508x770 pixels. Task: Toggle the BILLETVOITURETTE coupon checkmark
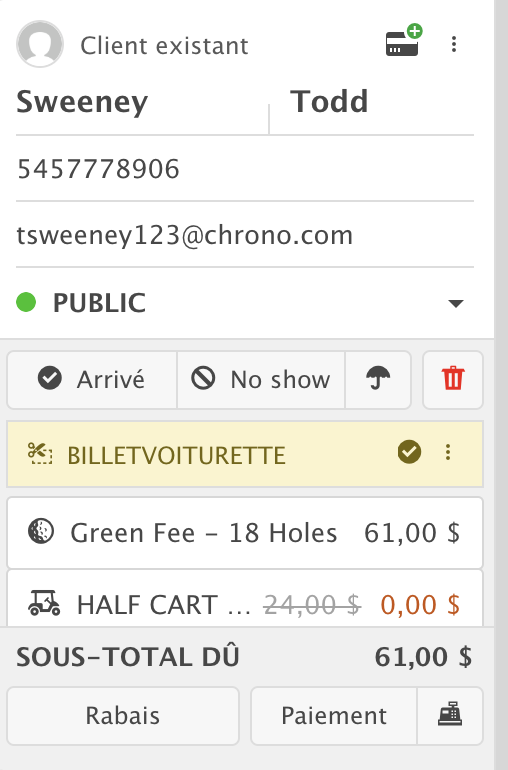(409, 452)
